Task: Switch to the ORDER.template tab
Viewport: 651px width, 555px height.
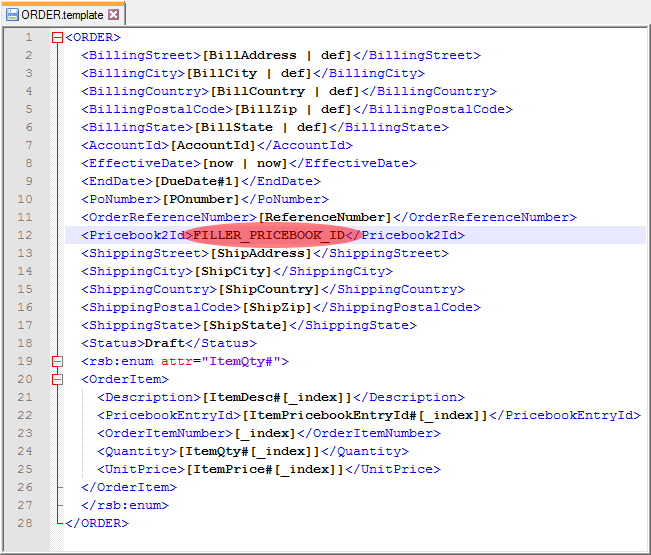Action: pos(62,15)
